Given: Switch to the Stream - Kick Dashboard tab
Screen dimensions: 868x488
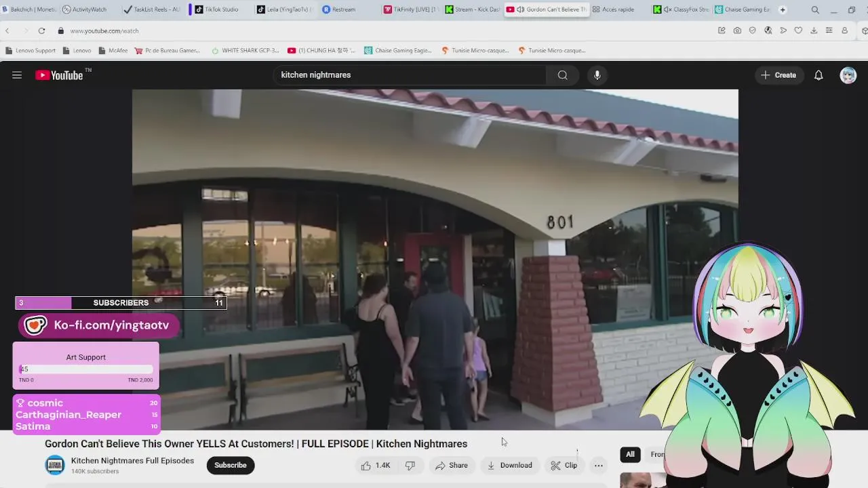Looking at the screenshot, I should [472, 9].
